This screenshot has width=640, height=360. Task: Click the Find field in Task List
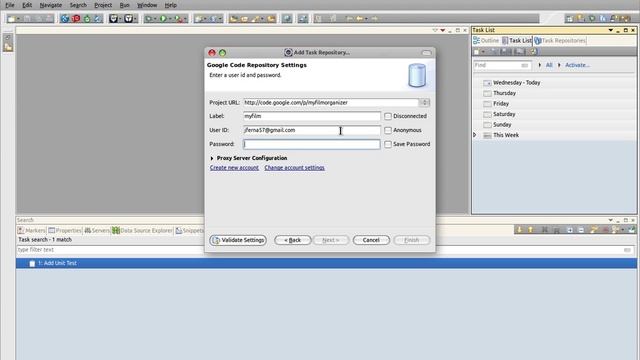(502, 65)
